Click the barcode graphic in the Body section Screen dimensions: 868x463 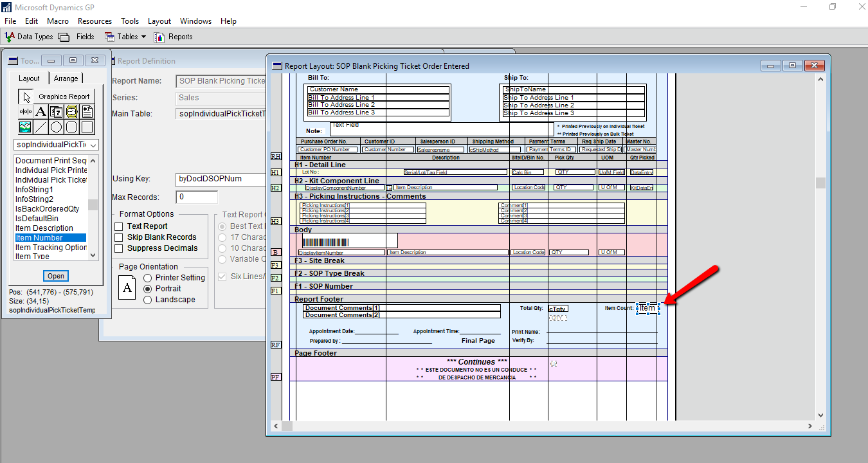coord(325,243)
